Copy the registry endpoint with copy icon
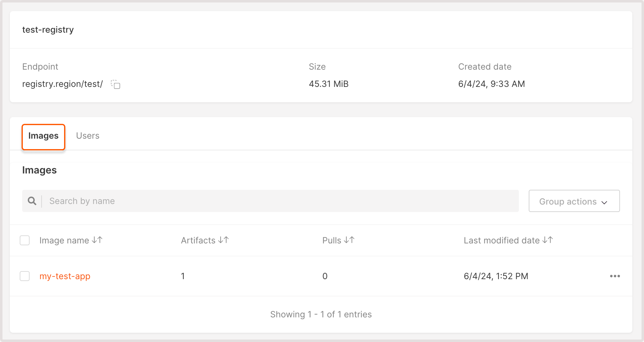 click(116, 84)
